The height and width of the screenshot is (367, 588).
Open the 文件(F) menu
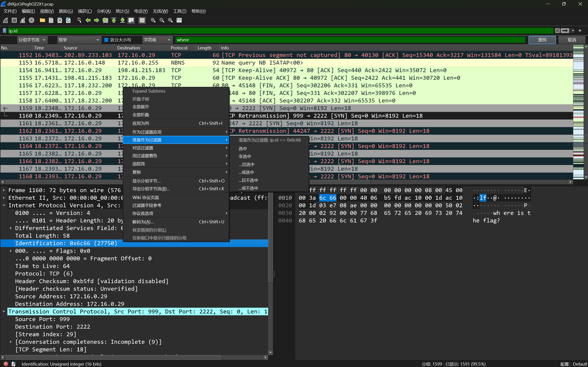10,11
